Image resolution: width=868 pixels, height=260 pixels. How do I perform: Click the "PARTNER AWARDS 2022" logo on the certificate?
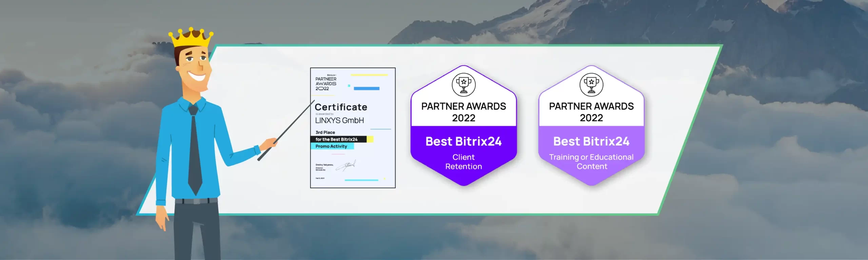326,83
